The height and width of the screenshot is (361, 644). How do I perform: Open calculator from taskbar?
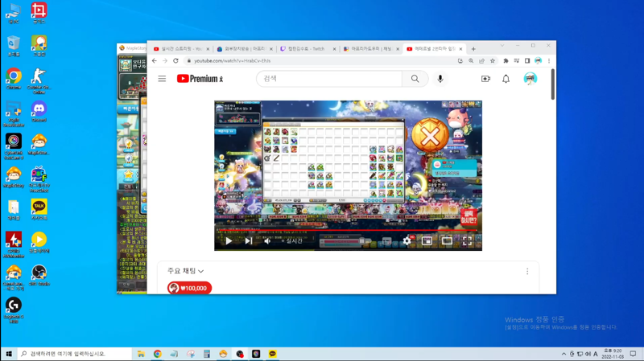click(x=207, y=354)
